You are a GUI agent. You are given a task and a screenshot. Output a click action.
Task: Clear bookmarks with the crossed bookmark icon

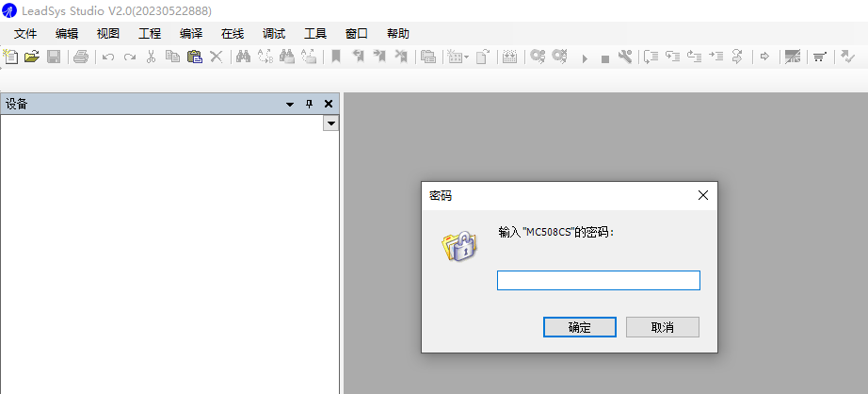click(401, 57)
